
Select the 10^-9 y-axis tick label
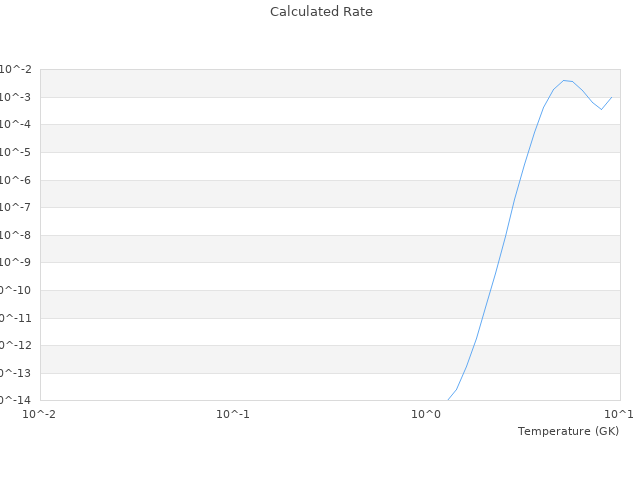point(15,262)
